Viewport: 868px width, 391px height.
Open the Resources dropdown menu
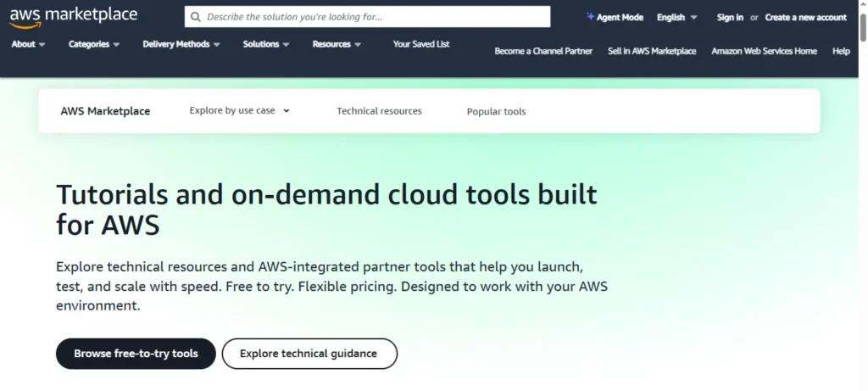[x=337, y=44]
